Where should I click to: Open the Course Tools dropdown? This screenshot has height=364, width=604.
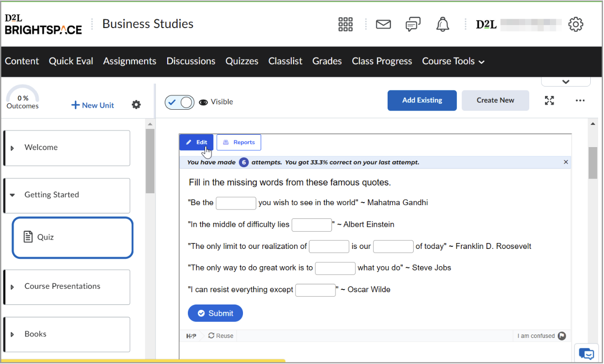pyautogui.click(x=453, y=61)
